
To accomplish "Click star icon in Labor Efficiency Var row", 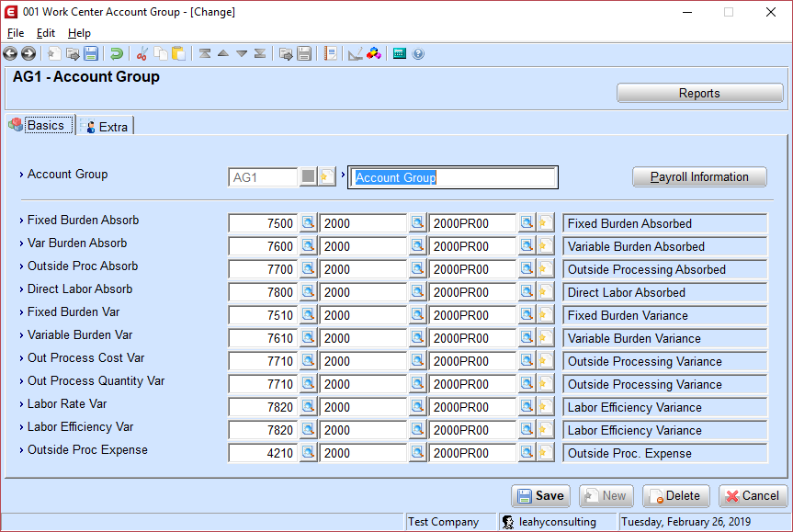I will [x=545, y=429].
